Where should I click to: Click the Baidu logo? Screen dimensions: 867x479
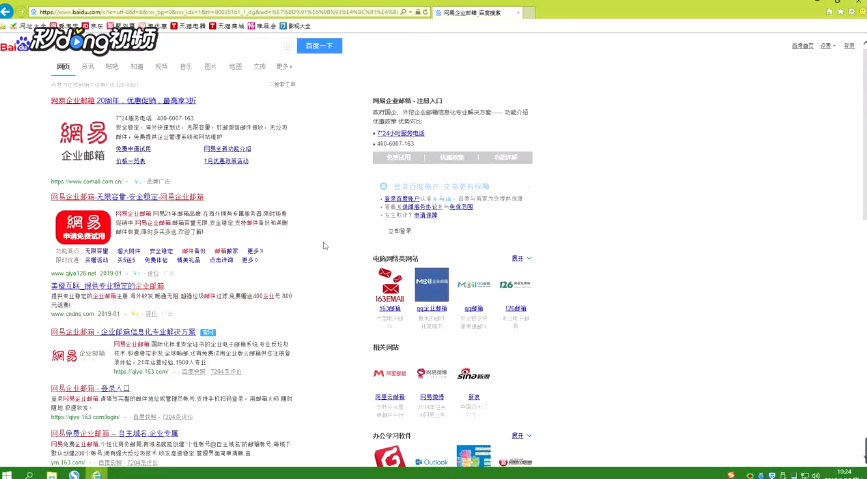click(x=15, y=45)
